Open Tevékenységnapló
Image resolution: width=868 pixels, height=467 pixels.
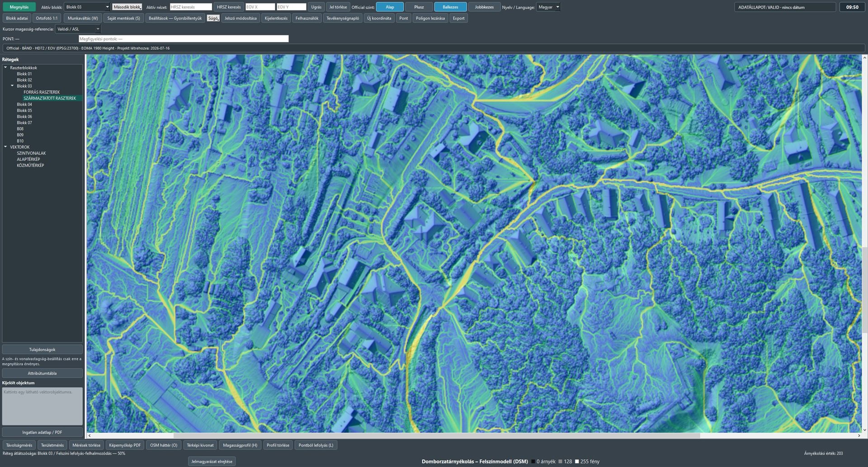343,19
